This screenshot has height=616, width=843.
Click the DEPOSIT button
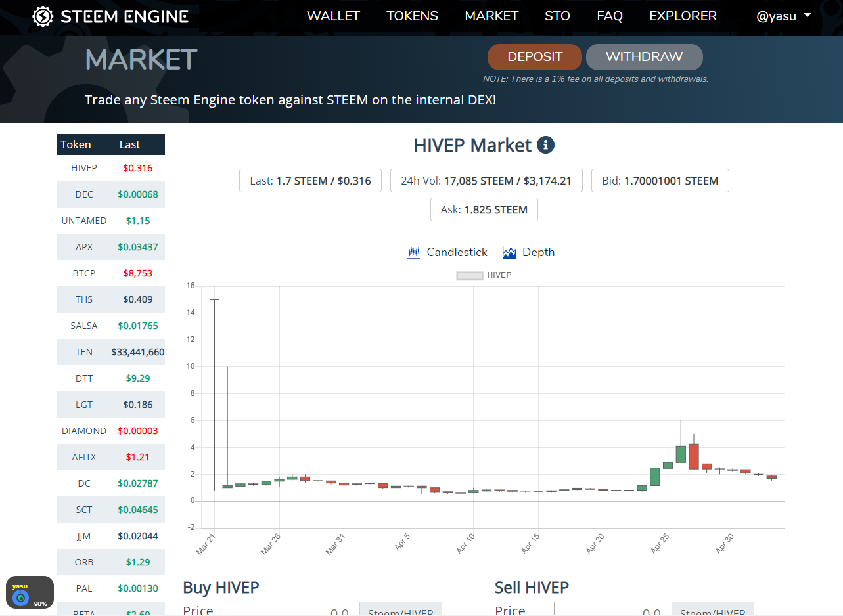coord(535,57)
